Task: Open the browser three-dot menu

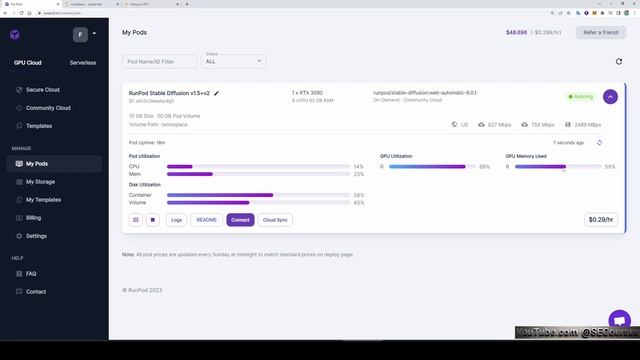Action: coord(635,13)
